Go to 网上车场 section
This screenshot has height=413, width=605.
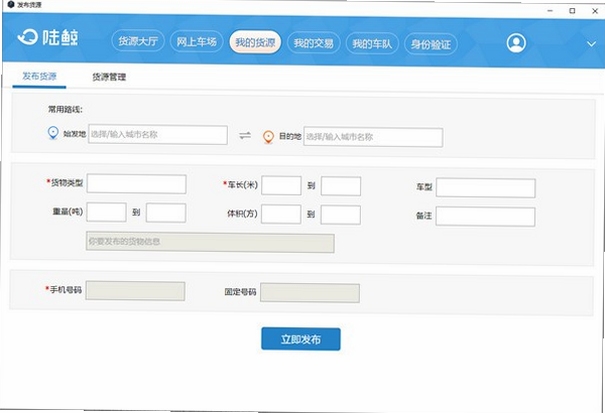[x=196, y=41]
